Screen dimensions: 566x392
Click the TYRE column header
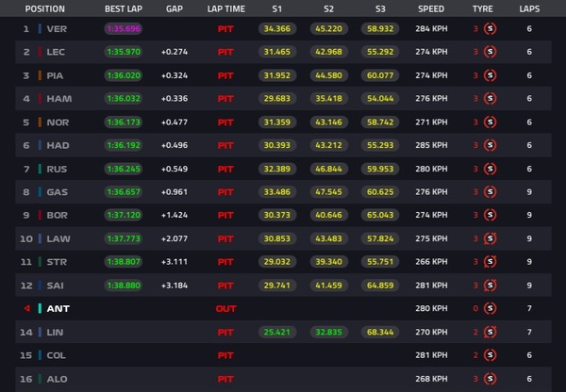click(483, 9)
